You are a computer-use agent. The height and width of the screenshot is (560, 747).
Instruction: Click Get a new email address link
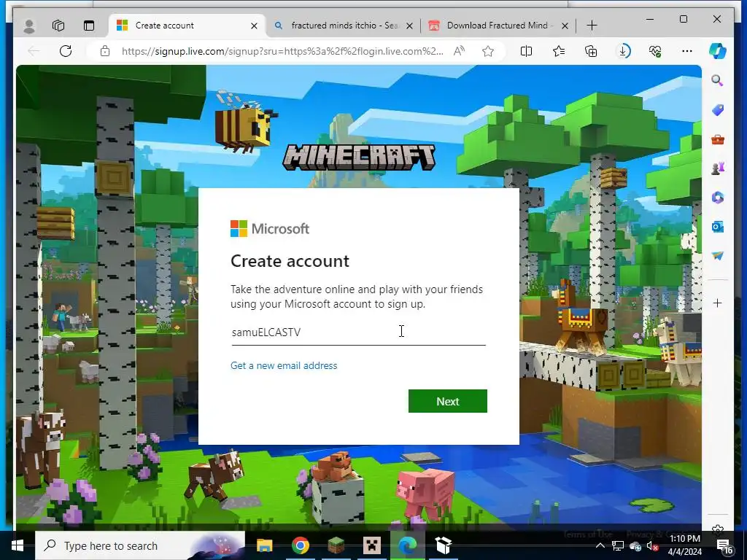(284, 366)
